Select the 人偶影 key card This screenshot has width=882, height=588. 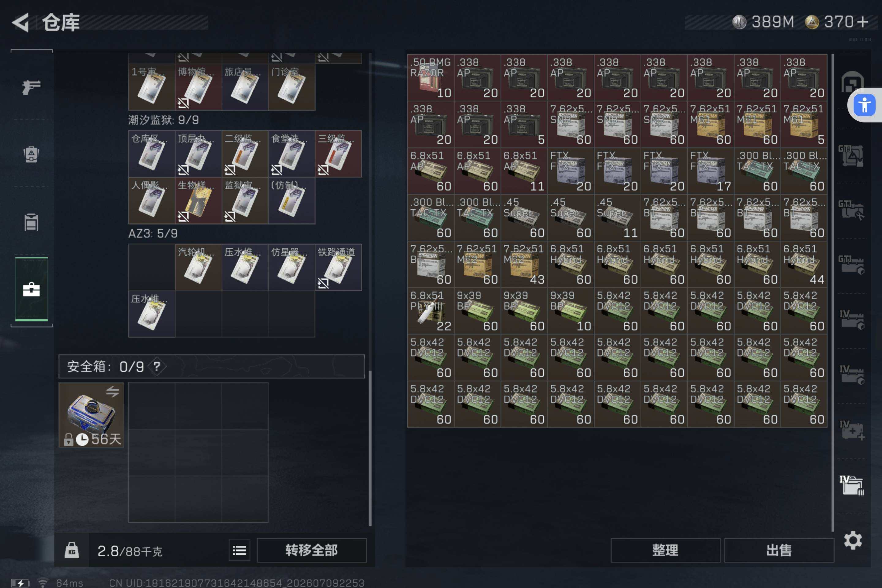pyautogui.click(x=152, y=201)
